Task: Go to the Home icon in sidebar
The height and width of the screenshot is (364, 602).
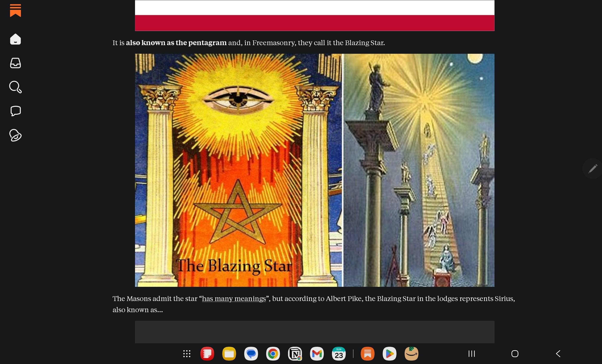Action: click(x=15, y=39)
